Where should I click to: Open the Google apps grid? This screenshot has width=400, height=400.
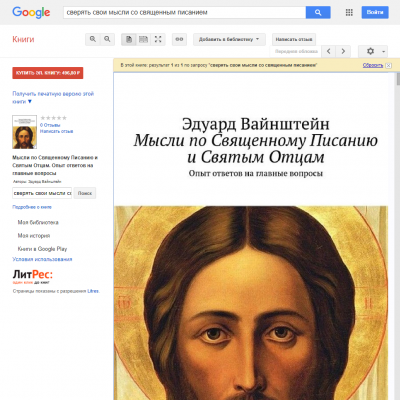click(349, 12)
